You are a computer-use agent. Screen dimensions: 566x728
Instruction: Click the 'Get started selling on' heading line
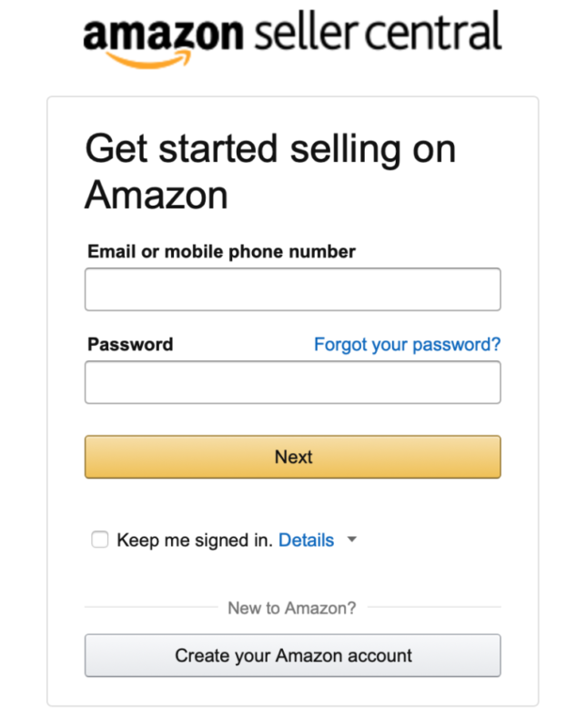point(270,149)
